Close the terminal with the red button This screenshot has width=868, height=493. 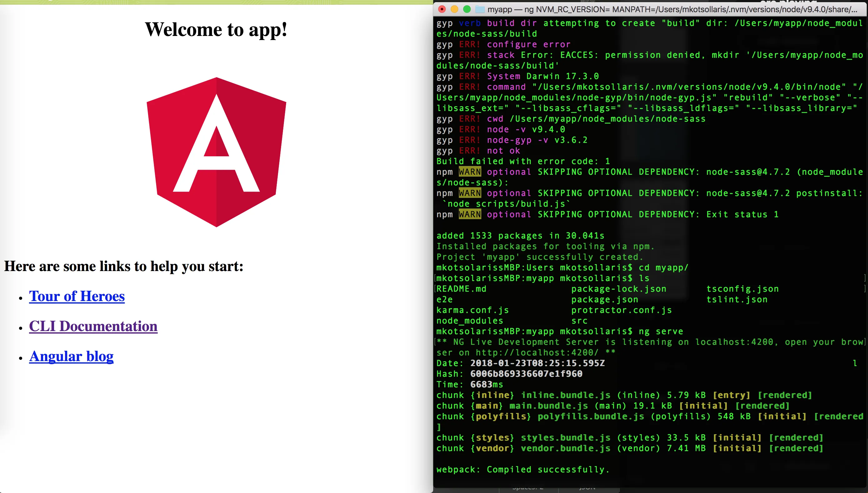[442, 9]
